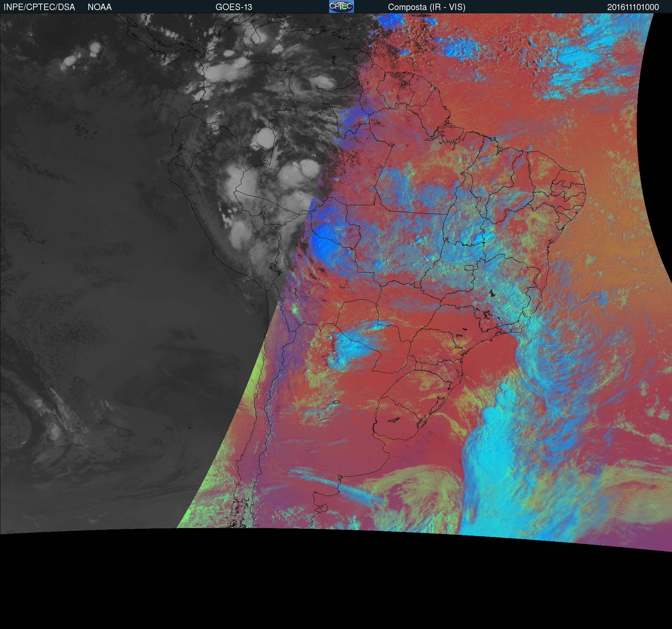Click the 201611101000 timestamp

pyautogui.click(x=633, y=7)
